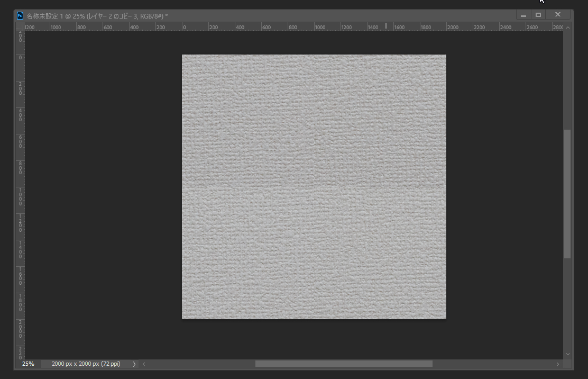Minimize the document window
Image resolution: width=588 pixels, height=379 pixels.
(523, 15)
